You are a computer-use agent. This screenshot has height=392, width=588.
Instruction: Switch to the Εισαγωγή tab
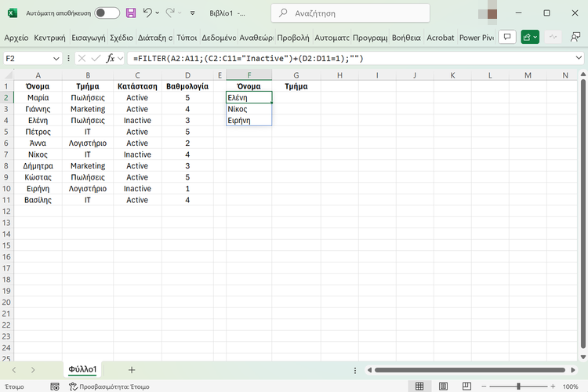[x=89, y=38]
